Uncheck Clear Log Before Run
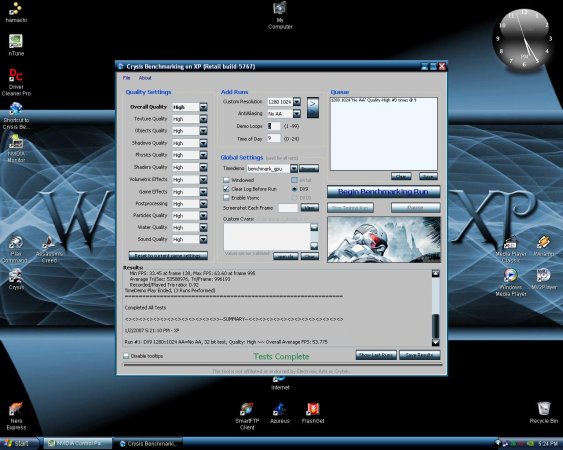The width and height of the screenshot is (563, 450). tap(226, 189)
